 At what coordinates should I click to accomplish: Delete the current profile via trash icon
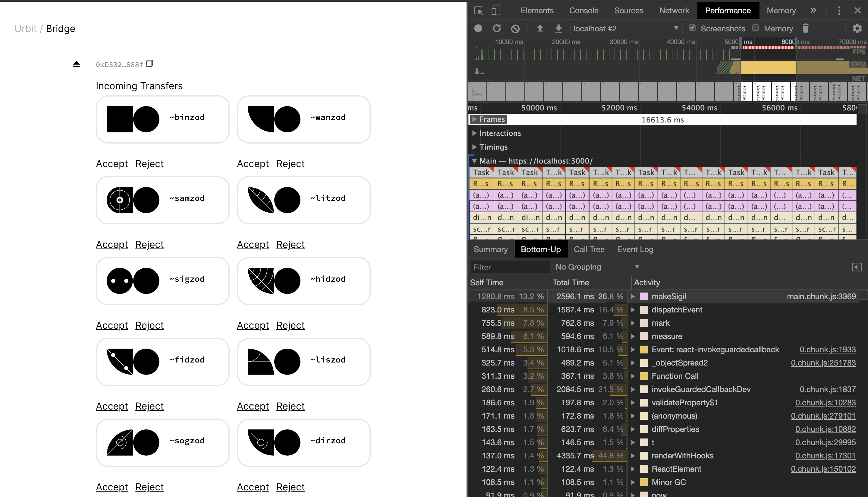pos(806,29)
